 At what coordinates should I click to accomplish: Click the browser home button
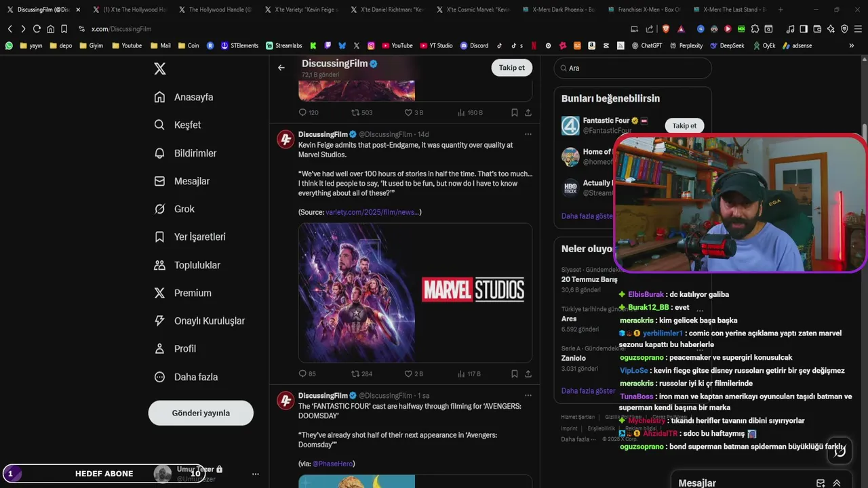(50, 29)
